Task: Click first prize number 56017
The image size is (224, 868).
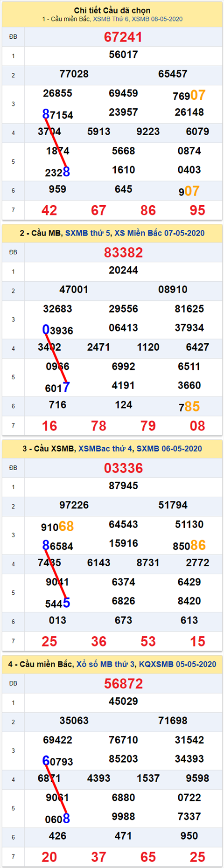Action: click(x=123, y=55)
